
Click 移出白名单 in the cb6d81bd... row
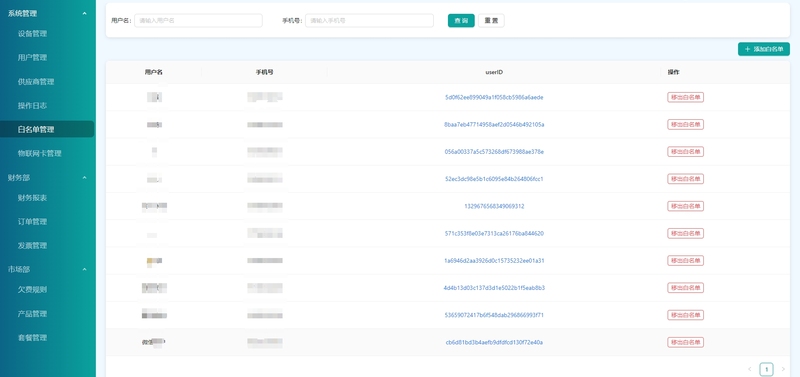coord(686,342)
